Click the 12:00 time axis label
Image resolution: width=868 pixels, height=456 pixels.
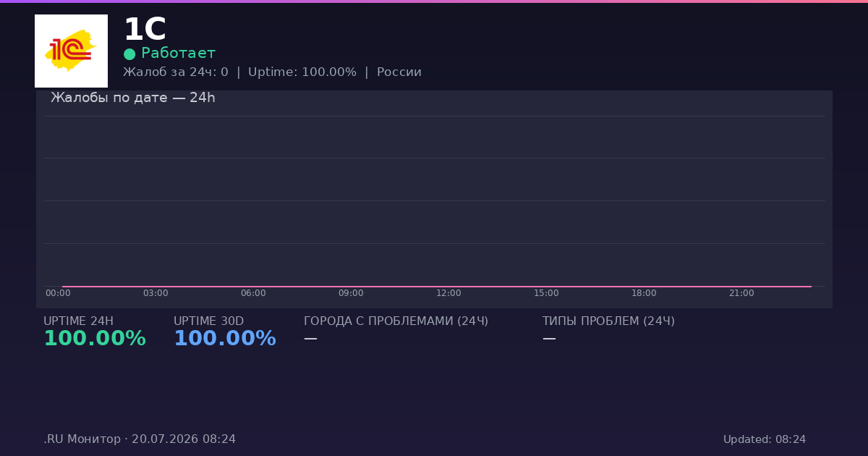[x=448, y=293]
